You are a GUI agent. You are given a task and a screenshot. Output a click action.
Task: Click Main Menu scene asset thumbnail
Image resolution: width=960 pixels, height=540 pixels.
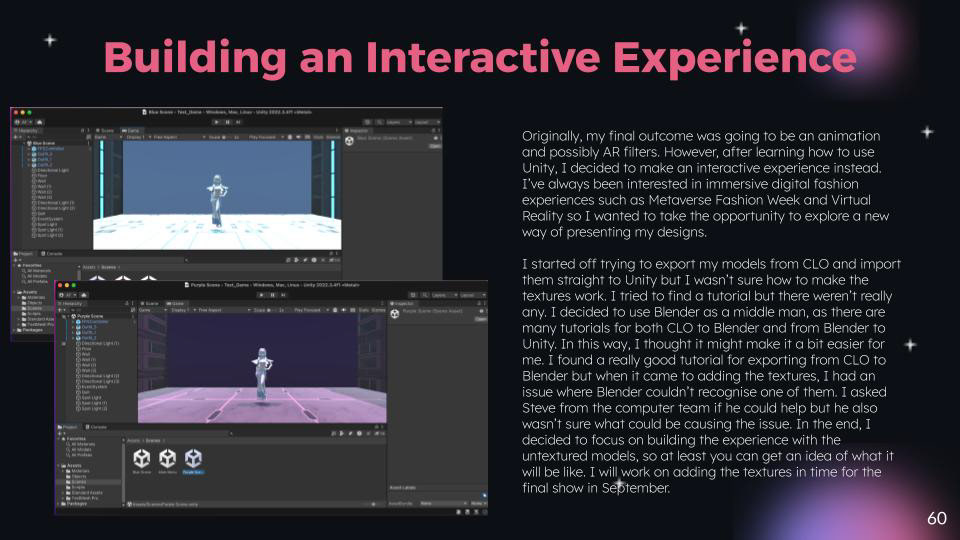pos(167,459)
